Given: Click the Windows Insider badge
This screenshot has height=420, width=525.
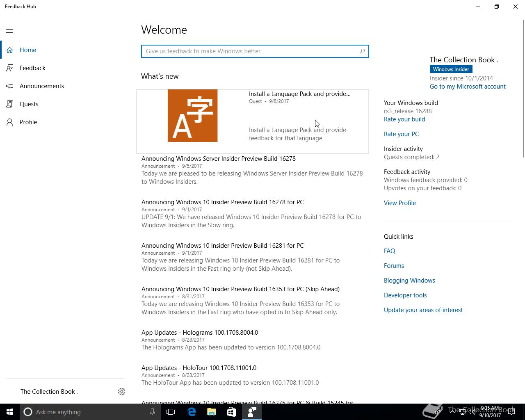Looking at the screenshot, I should click(x=451, y=69).
